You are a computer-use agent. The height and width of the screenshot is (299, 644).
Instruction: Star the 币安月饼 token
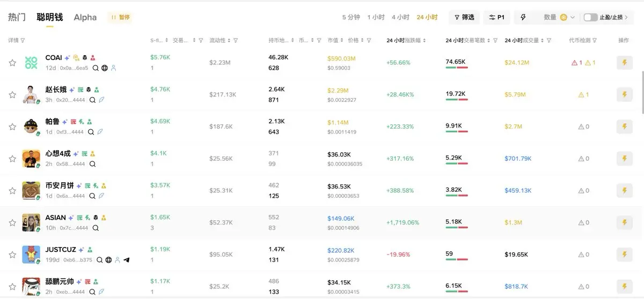tap(12, 191)
